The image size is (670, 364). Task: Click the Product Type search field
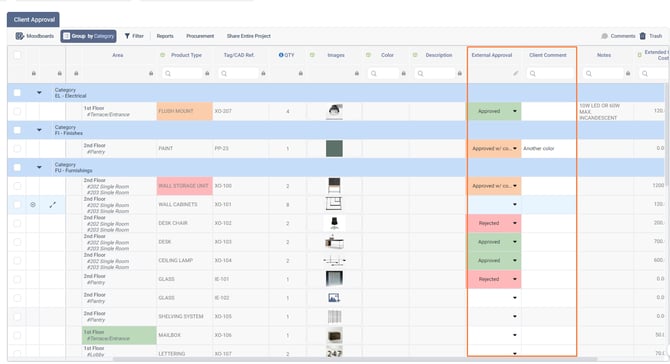pyautogui.click(x=182, y=73)
